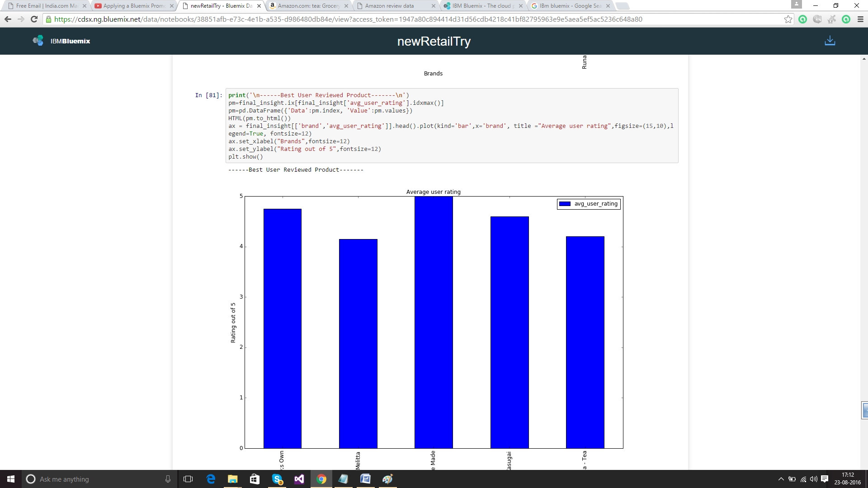Bookmark this page with the star icon
This screenshot has width=868, height=488.
[x=788, y=19]
